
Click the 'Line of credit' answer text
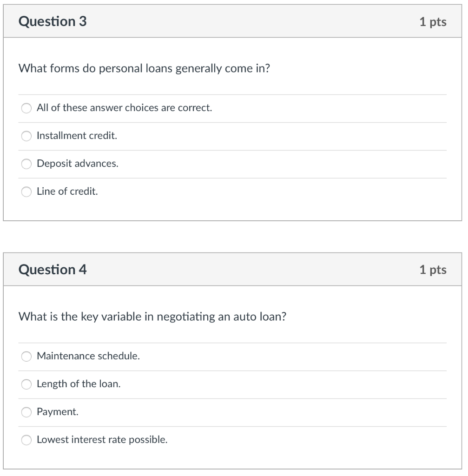(67, 192)
